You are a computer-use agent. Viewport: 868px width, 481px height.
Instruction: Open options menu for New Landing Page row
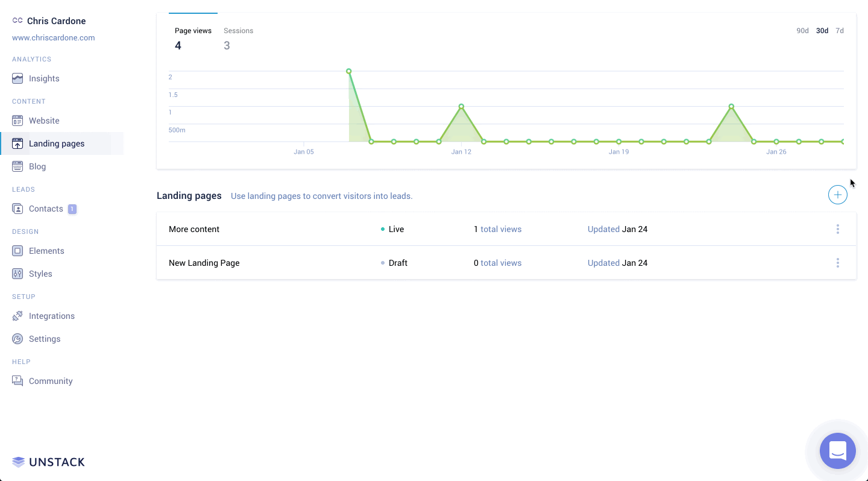(837, 263)
